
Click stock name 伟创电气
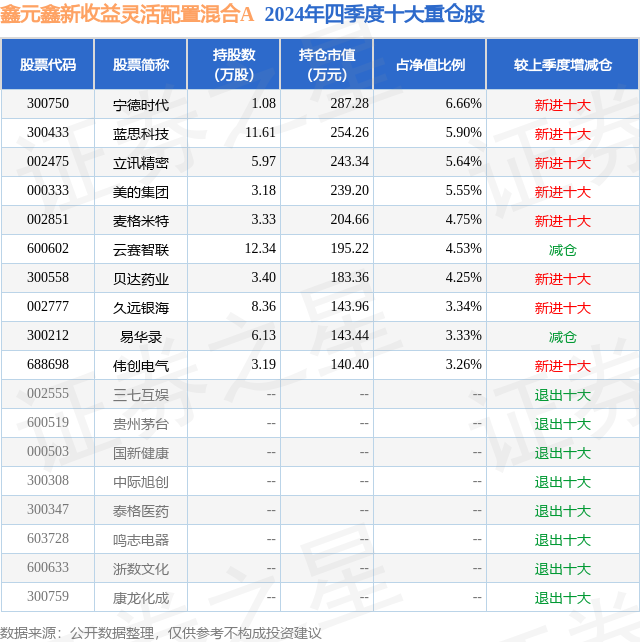[x=141, y=366]
